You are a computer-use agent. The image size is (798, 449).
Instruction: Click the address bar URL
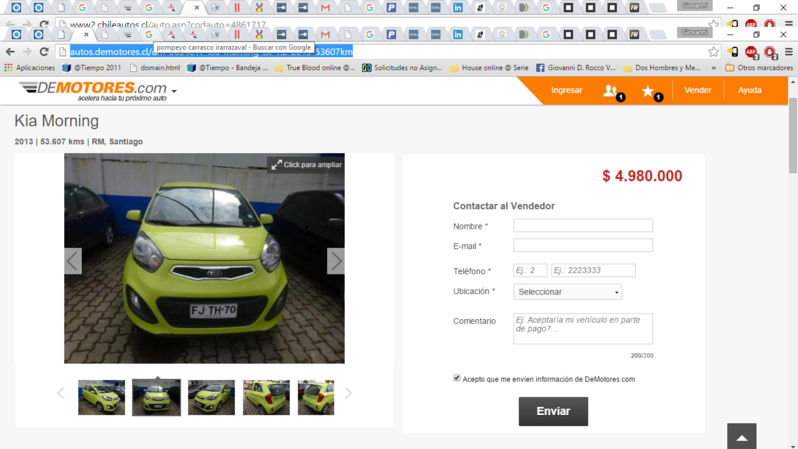coord(211,51)
